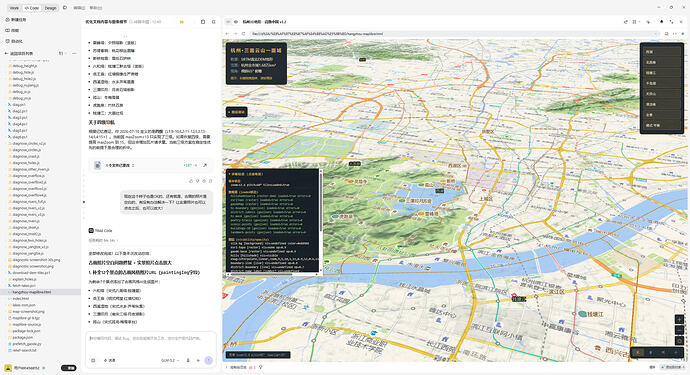Open package.json in the file tree

tap(20, 337)
